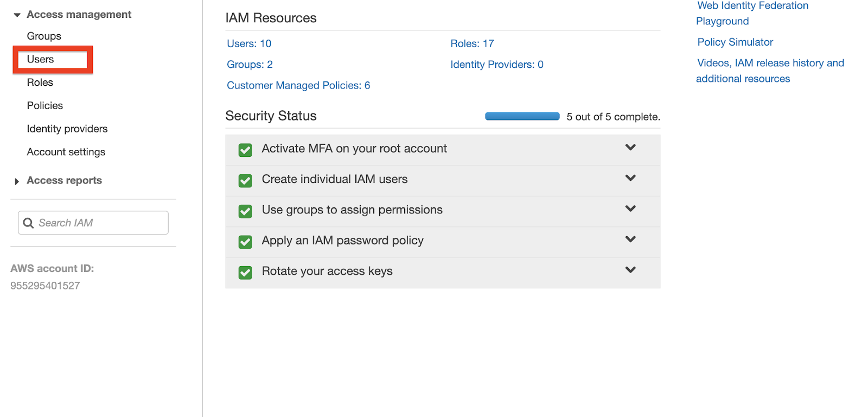Click the green check for Activate MFA
Screen dimensions: 868x417
click(245, 150)
